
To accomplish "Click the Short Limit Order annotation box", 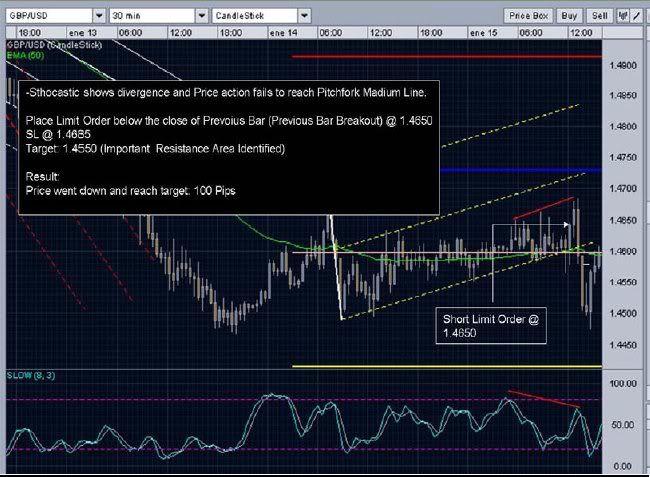I will pyautogui.click(x=491, y=327).
